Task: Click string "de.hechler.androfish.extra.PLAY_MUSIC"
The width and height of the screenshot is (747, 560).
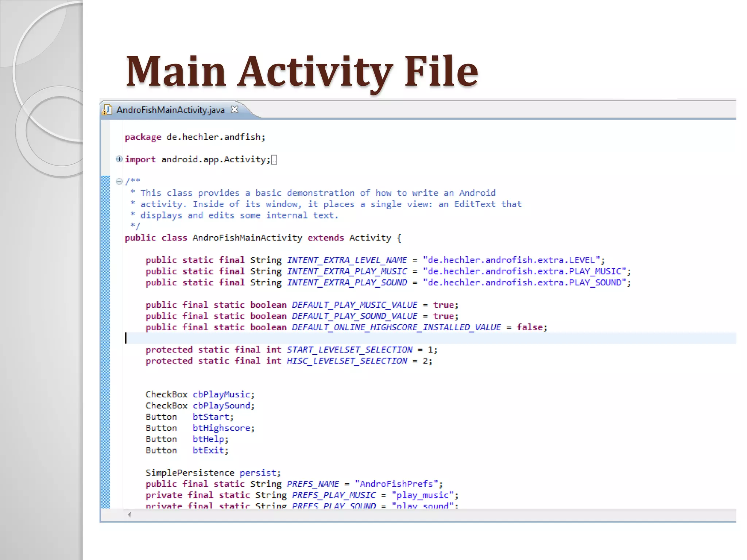Action: click(x=525, y=271)
